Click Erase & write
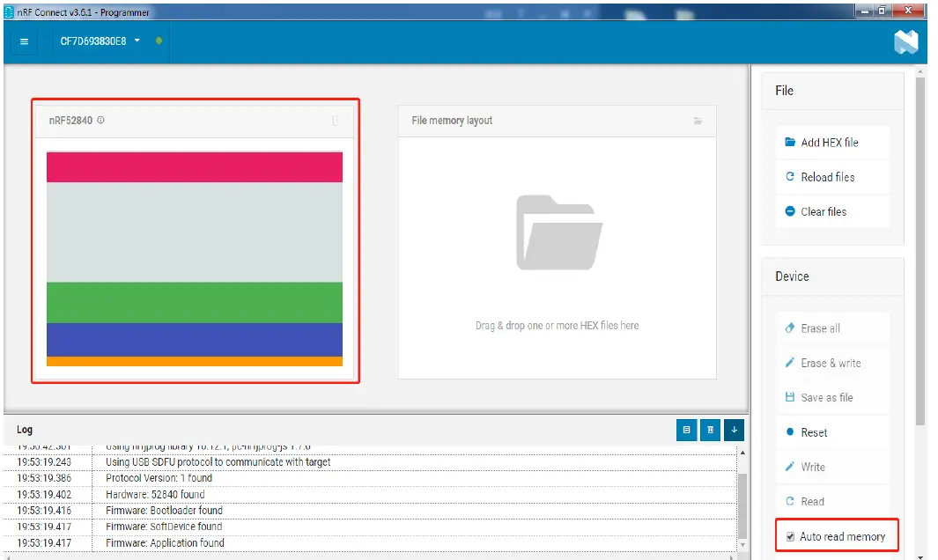 832,363
